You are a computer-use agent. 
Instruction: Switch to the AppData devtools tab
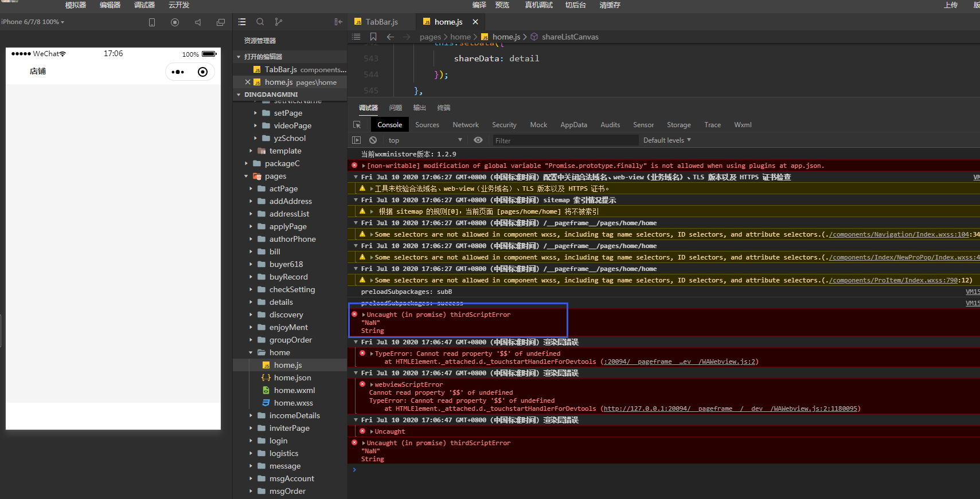573,124
